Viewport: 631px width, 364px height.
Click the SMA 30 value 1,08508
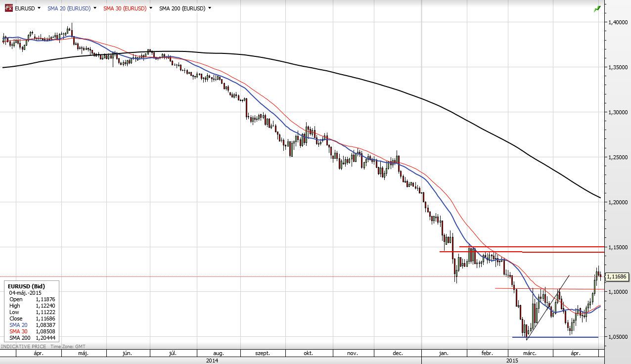[x=45, y=331]
